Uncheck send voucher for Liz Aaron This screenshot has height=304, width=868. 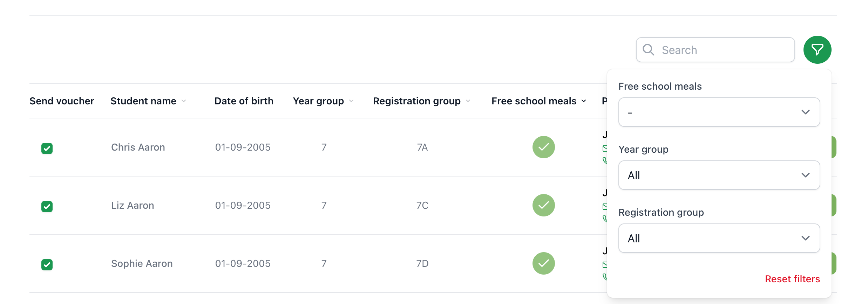click(x=47, y=207)
